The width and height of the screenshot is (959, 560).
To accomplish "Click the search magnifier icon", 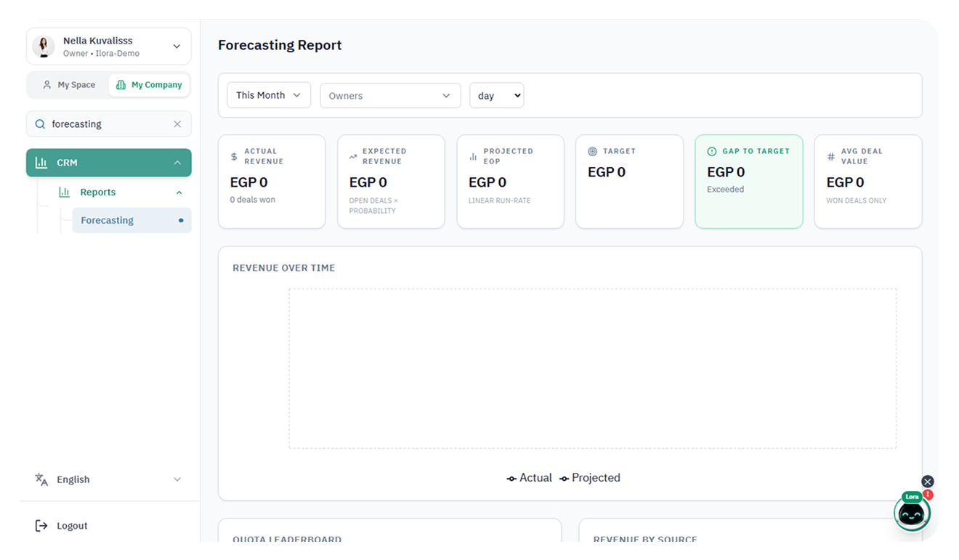I will tap(40, 124).
